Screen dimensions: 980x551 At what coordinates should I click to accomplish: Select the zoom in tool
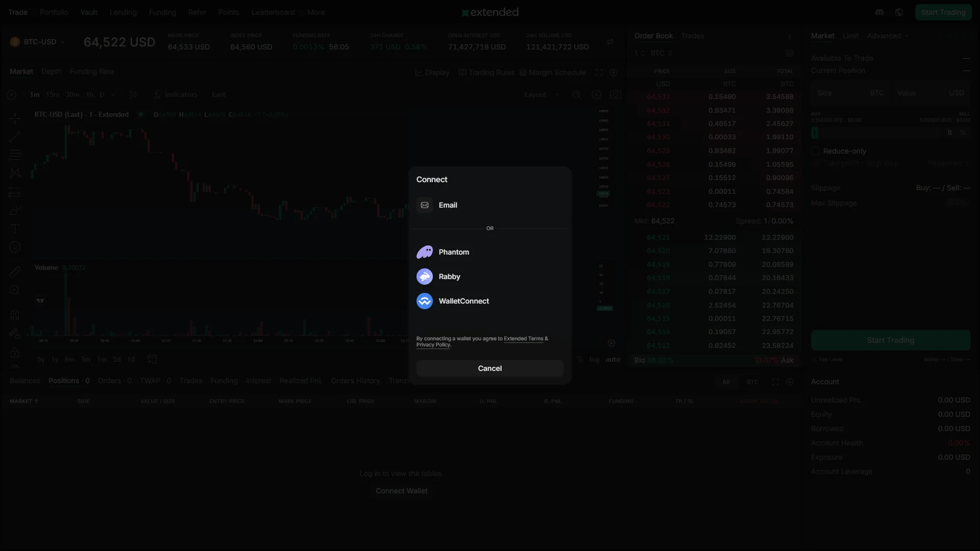click(15, 290)
